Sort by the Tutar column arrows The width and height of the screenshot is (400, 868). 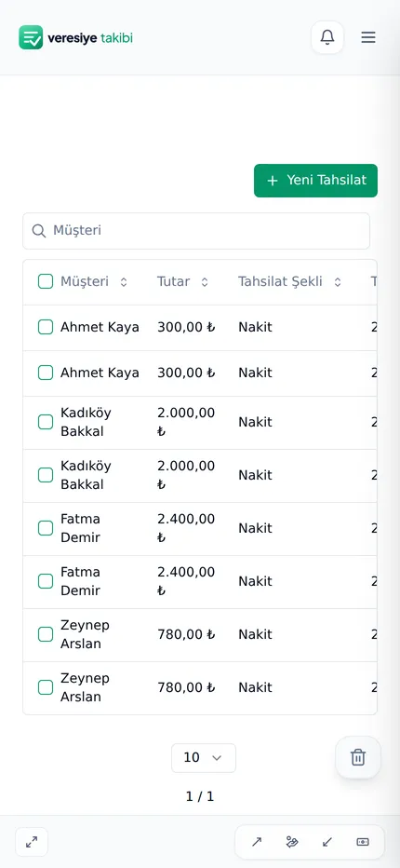click(205, 282)
